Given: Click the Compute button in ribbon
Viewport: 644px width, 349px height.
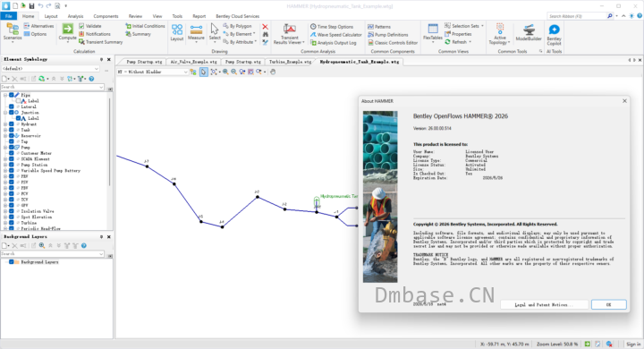Looking at the screenshot, I should (x=67, y=32).
